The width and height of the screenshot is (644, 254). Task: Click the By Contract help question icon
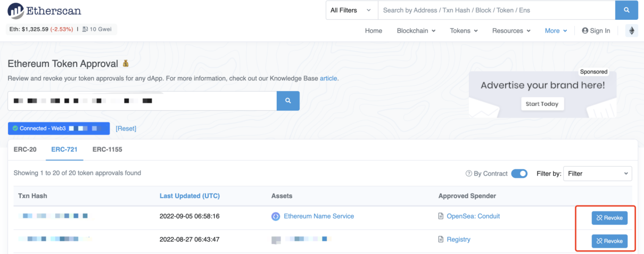[x=468, y=174]
